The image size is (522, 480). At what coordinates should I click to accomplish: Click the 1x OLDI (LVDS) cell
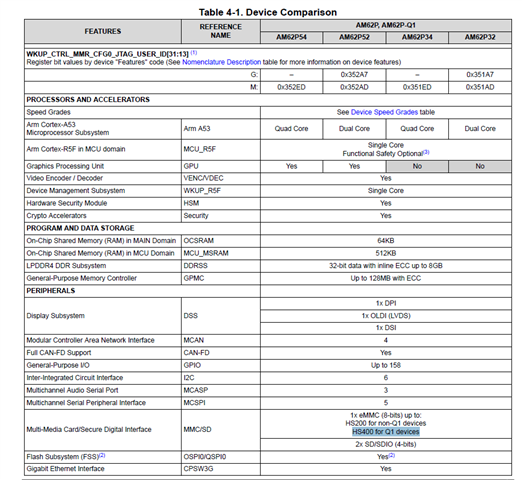tap(386, 316)
